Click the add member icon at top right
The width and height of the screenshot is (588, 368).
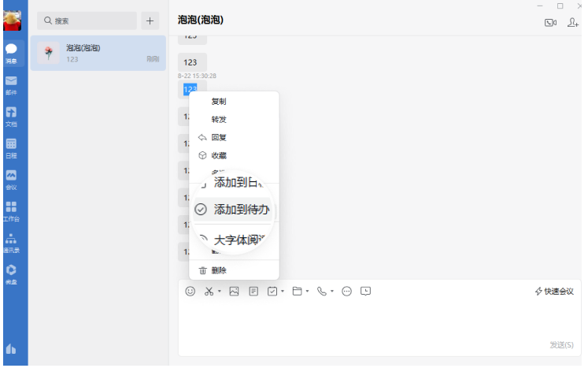[x=573, y=23]
